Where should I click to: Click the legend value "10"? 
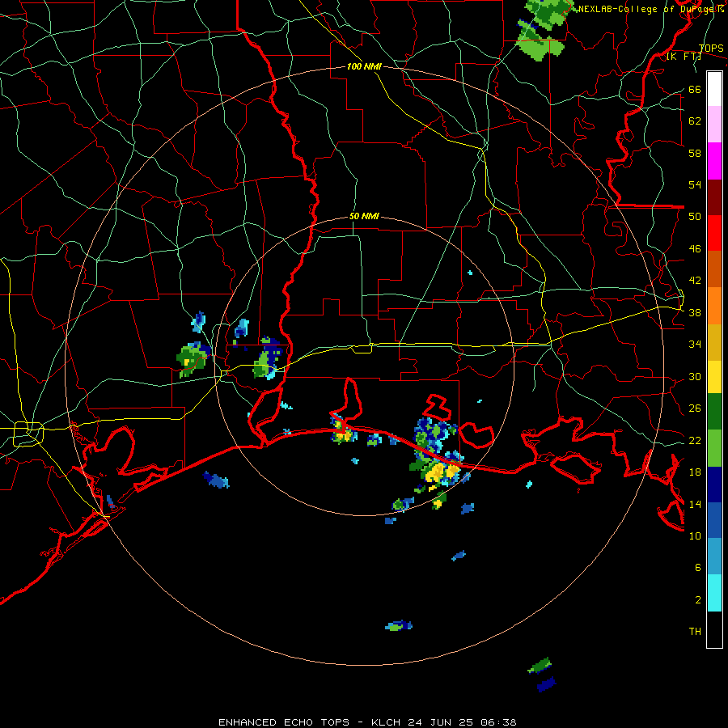(695, 535)
